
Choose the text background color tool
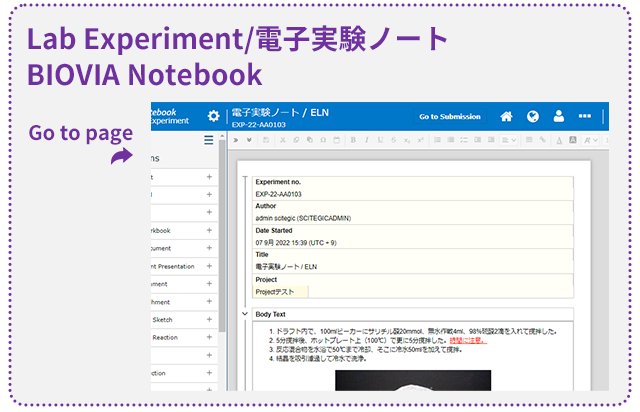pyautogui.click(x=573, y=140)
